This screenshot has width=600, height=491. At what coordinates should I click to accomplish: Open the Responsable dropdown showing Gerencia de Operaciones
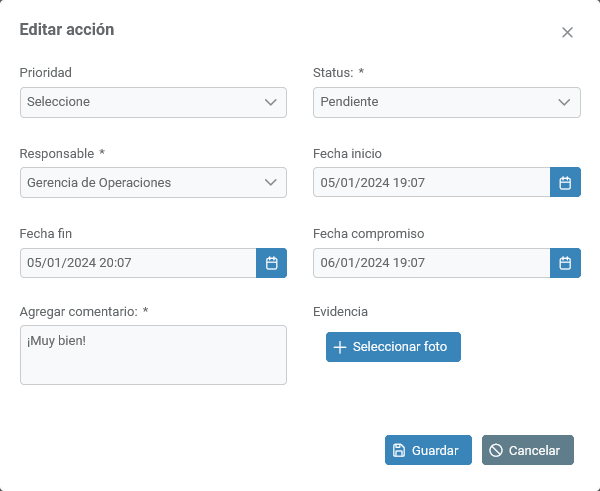(140, 183)
